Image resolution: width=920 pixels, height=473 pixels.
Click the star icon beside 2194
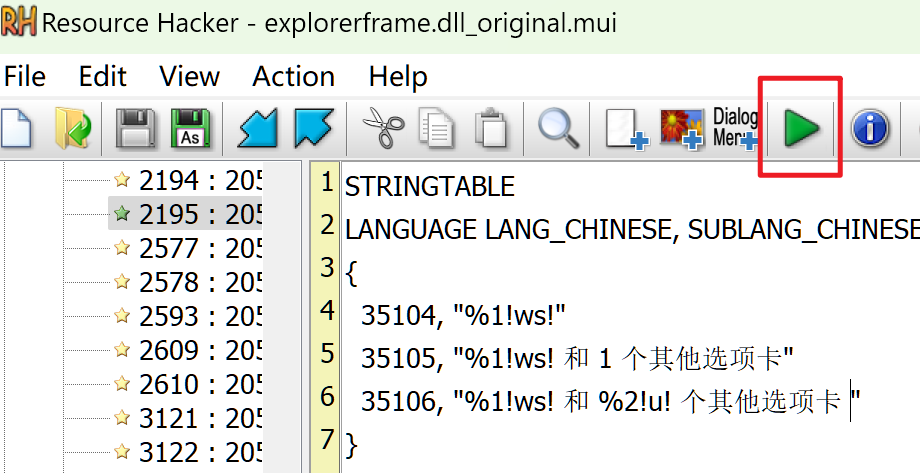point(122,179)
